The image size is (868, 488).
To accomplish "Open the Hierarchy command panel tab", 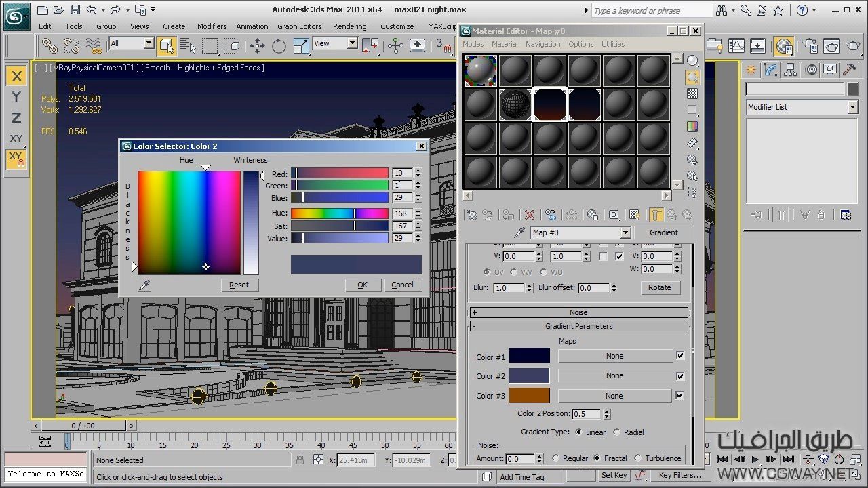I will click(791, 70).
